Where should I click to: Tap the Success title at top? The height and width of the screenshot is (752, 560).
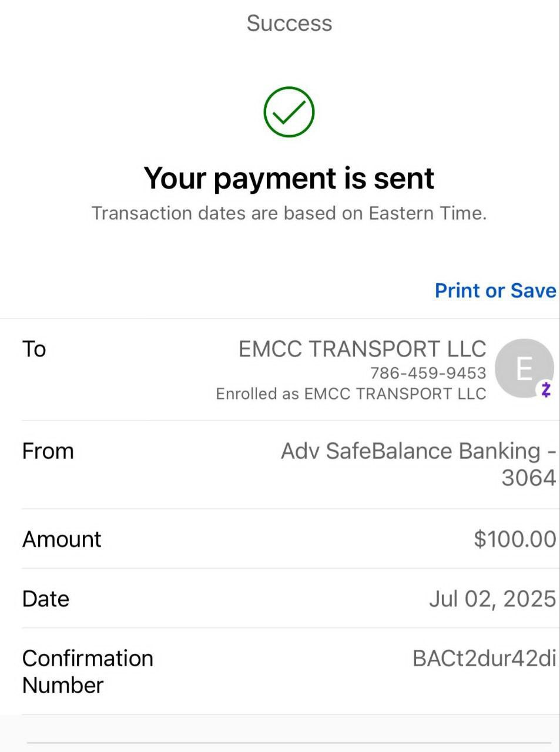click(x=289, y=23)
